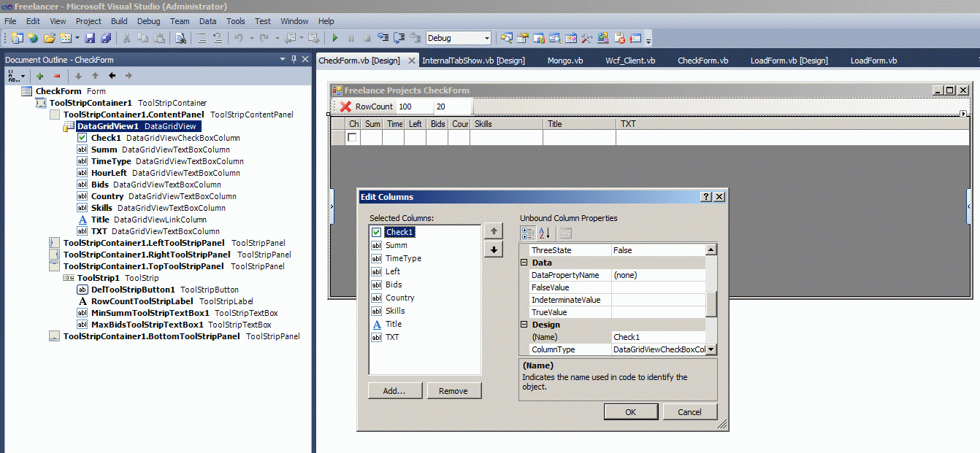Cancel the Edit Columns dialog

pyautogui.click(x=690, y=412)
